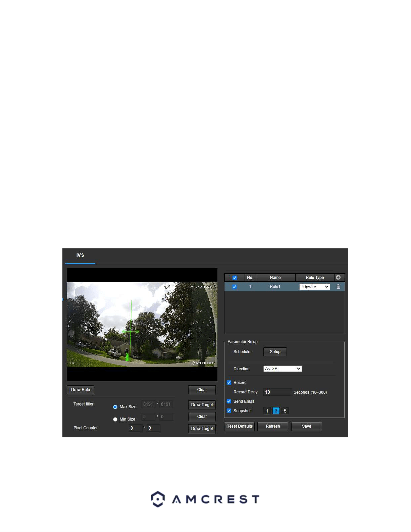Select the Min Size radio button
The image size is (411, 532).
click(115, 419)
